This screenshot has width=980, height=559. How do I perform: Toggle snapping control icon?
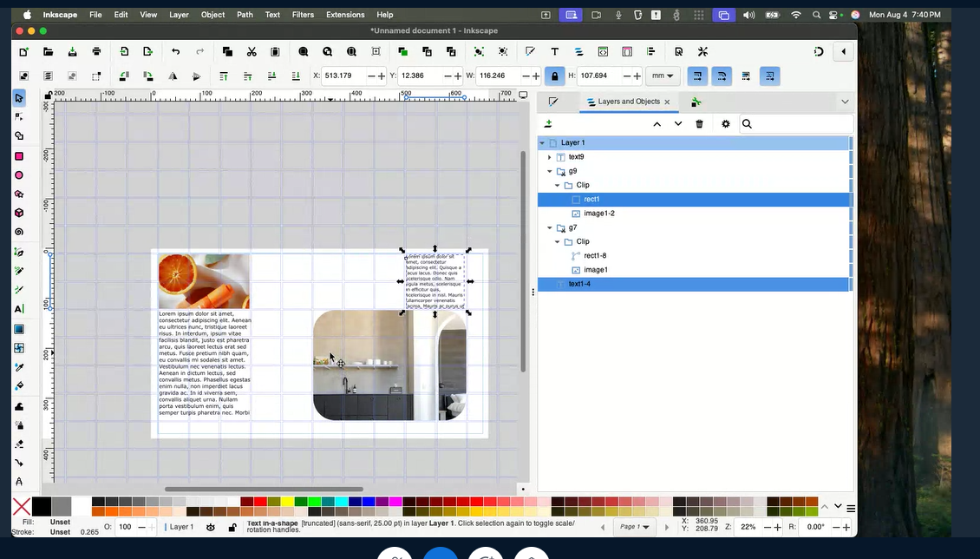(x=819, y=52)
